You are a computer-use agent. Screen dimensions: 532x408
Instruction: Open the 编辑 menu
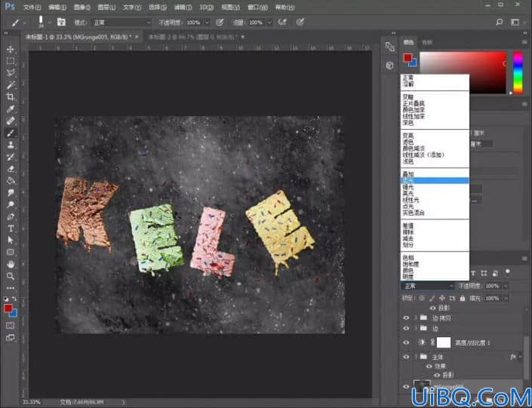coord(57,7)
